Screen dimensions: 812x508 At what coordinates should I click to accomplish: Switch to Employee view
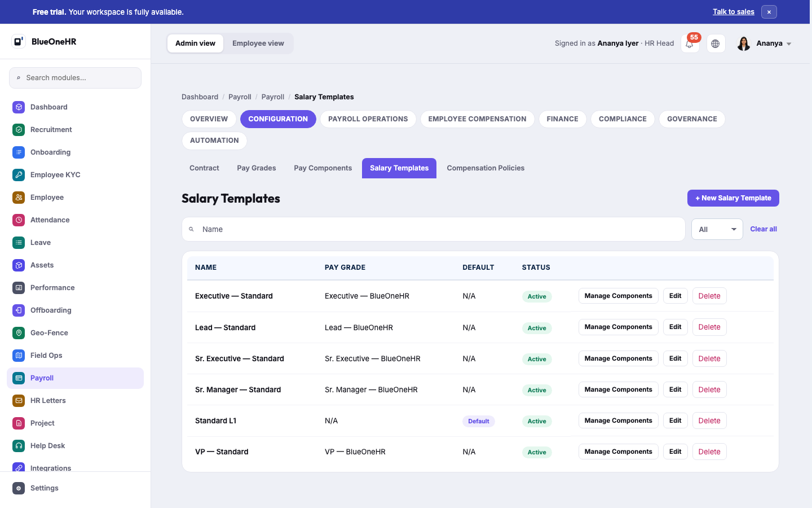[x=258, y=43]
